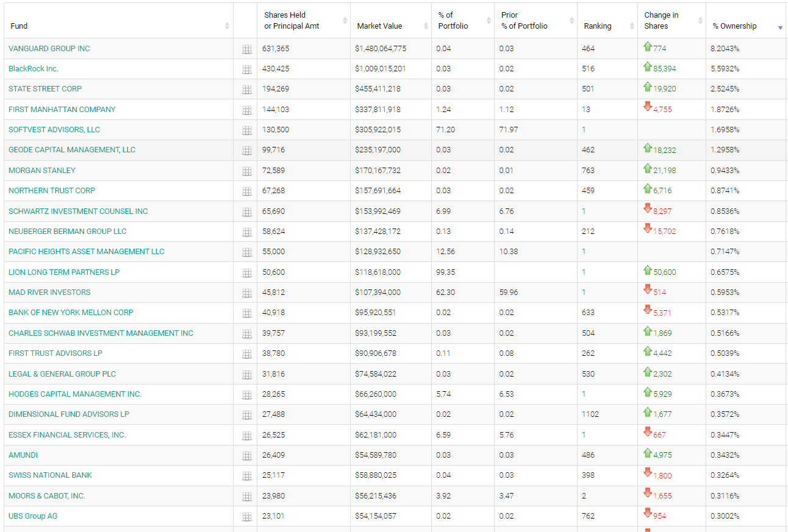This screenshot has height=532, width=788.
Task: Open BlackRock Inc. fund link
Action: 34,69
